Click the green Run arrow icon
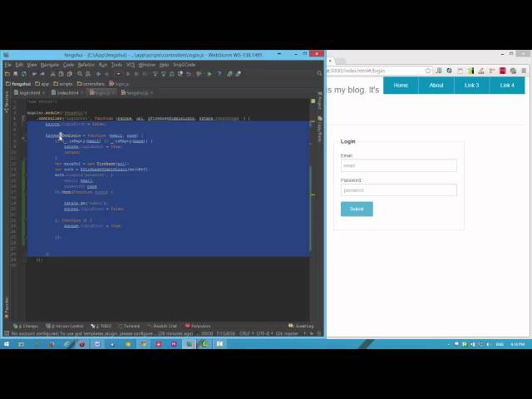The image size is (532, 399). coord(209,74)
